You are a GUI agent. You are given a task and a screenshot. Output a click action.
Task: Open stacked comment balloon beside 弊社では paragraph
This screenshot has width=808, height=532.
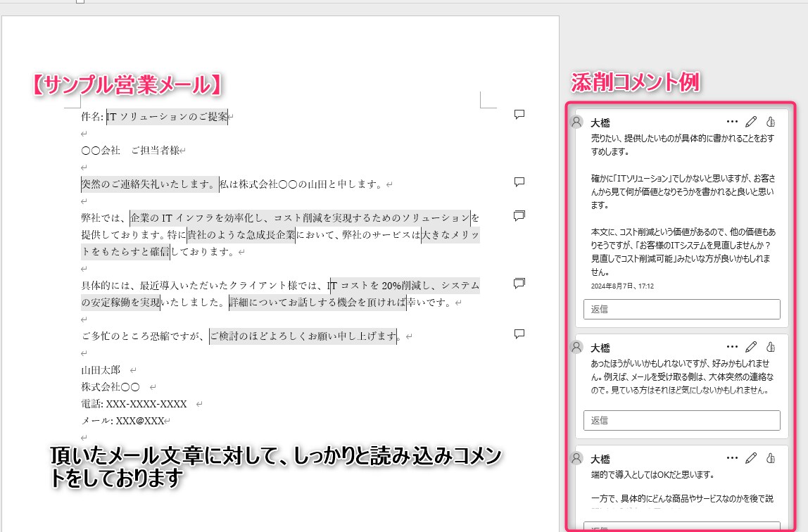519,216
